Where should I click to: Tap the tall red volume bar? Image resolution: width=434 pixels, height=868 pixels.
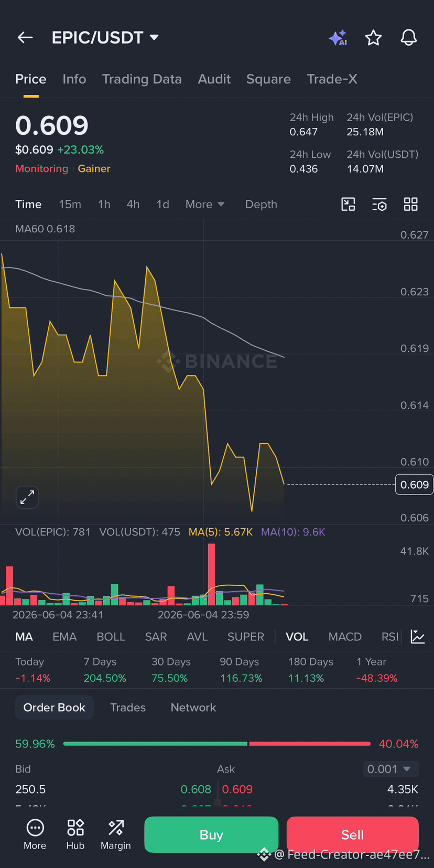point(211,574)
